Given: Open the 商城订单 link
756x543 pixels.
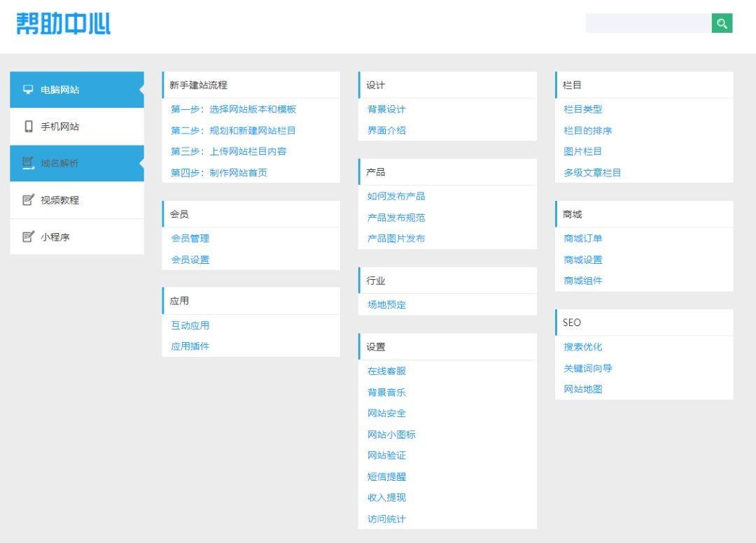Looking at the screenshot, I should (583, 239).
